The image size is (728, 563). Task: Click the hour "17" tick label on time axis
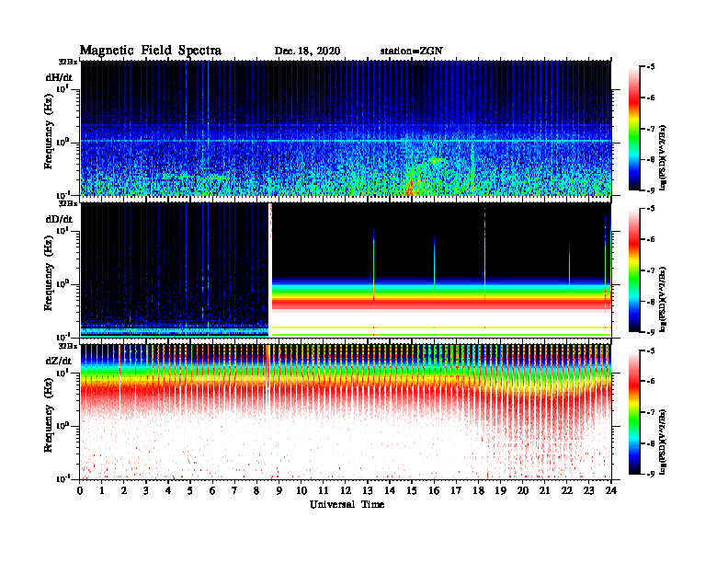pos(456,490)
